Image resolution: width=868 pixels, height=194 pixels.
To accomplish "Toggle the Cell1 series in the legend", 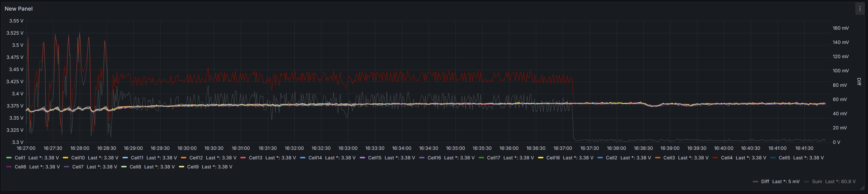I will [20, 158].
